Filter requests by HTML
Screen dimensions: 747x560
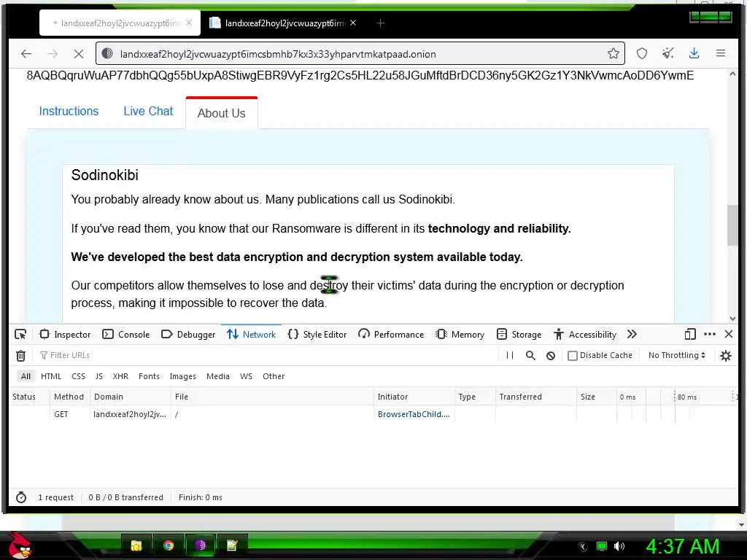tap(51, 376)
